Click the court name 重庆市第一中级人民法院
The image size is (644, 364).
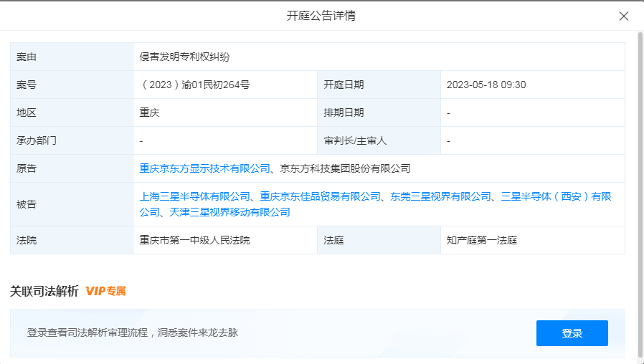tap(194, 240)
